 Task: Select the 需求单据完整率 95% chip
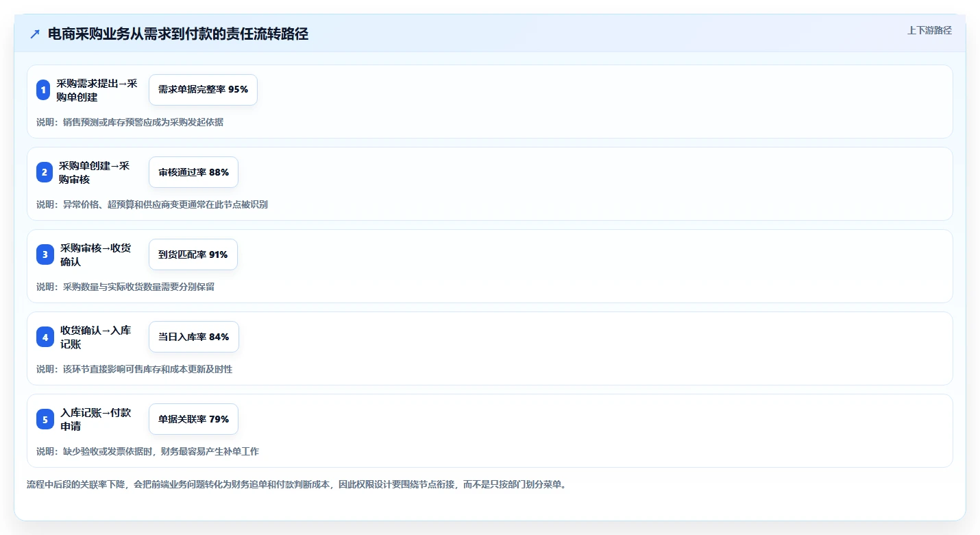[x=203, y=90]
